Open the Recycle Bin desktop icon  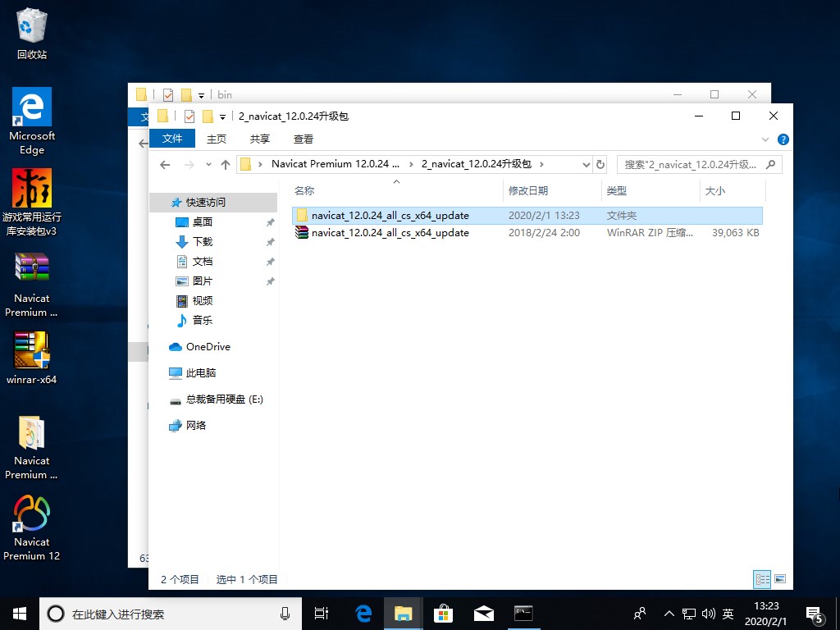pos(32,33)
